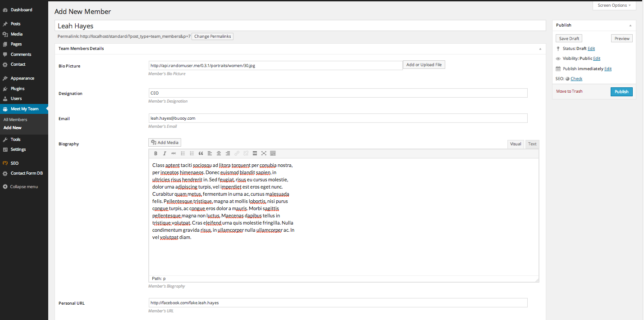Edit the post Visibility setting
Viewport: 644px width, 320px height.
point(596,59)
